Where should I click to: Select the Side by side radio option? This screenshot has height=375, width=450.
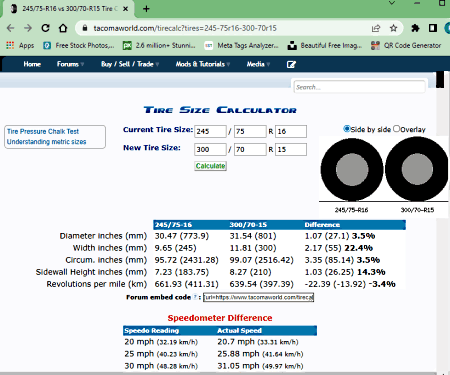point(347,129)
